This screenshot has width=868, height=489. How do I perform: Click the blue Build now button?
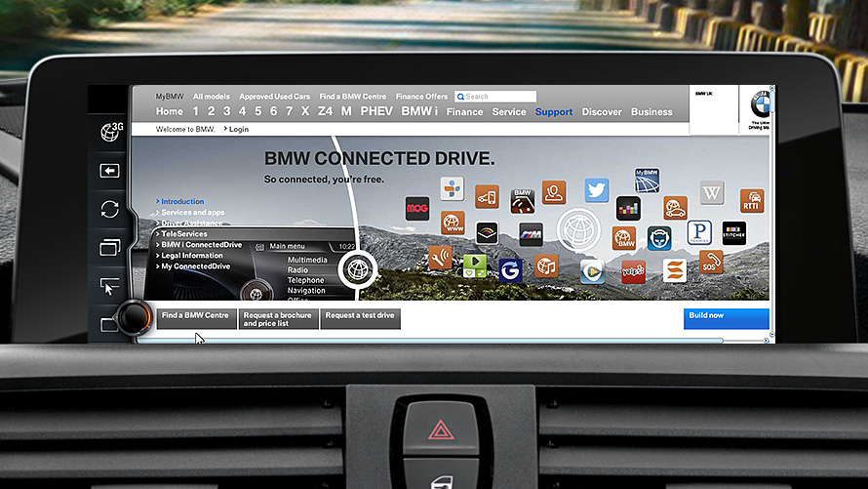[727, 318]
